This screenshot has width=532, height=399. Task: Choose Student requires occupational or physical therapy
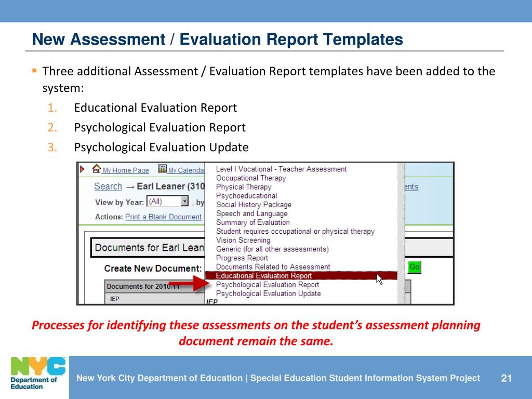click(x=295, y=231)
